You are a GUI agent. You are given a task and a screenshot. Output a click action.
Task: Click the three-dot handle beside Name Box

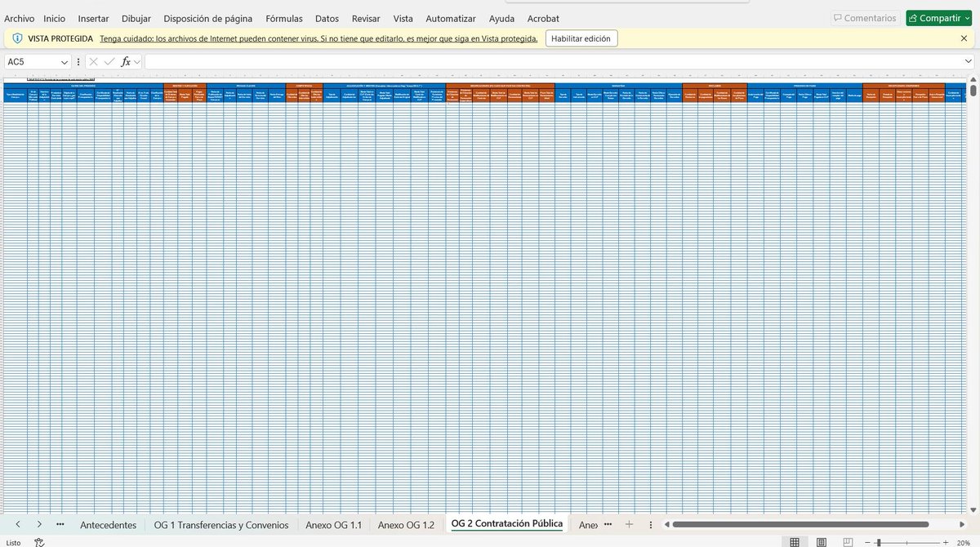78,62
